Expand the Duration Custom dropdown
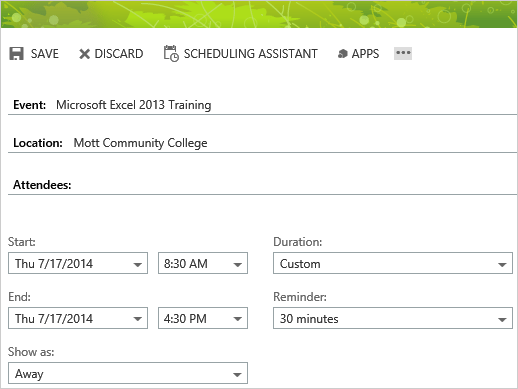Image resolution: width=518 pixels, height=389 pixels. point(393,263)
